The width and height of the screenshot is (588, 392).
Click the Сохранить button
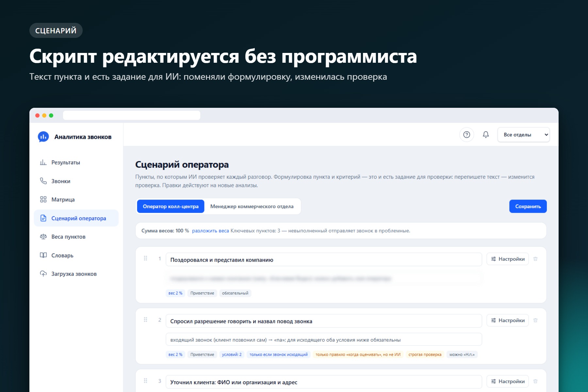[528, 206]
